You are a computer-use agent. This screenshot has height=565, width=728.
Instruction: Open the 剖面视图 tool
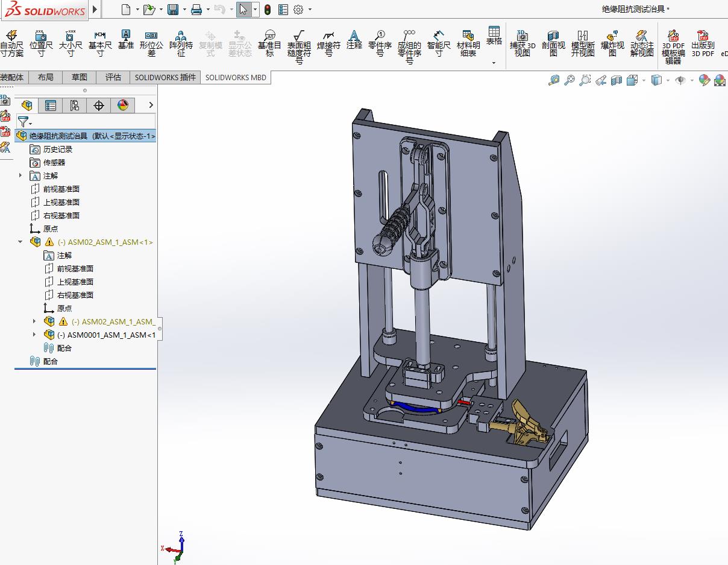pyautogui.click(x=553, y=43)
